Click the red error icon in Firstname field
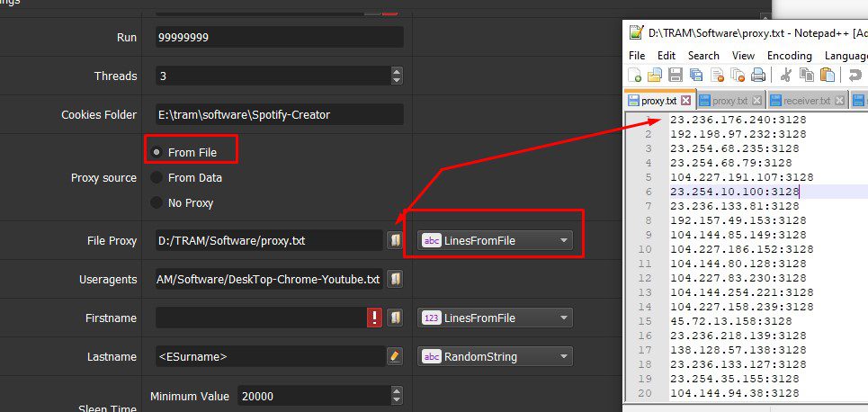The image size is (868, 412). coord(375,318)
